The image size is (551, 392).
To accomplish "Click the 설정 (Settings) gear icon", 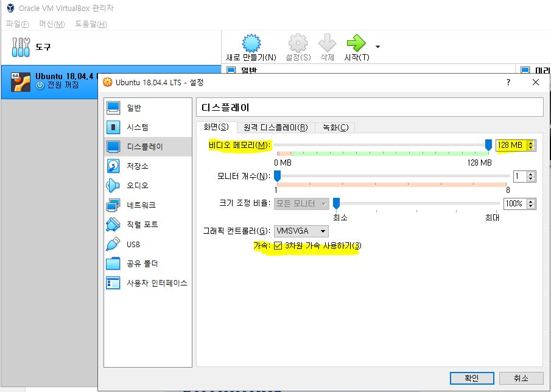I will (x=298, y=43).
